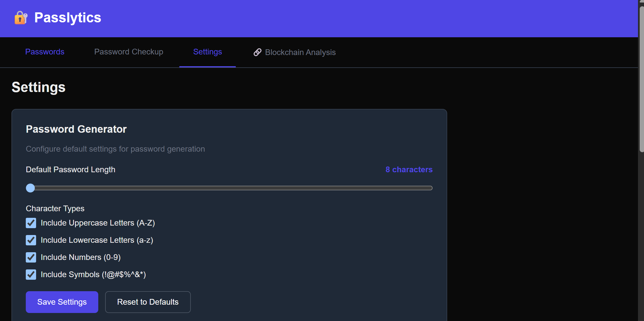This screenshot has height=321, width=644.
Task: Click the Default Password Length label
Action: pyautogui.click(x=70, y=170)
